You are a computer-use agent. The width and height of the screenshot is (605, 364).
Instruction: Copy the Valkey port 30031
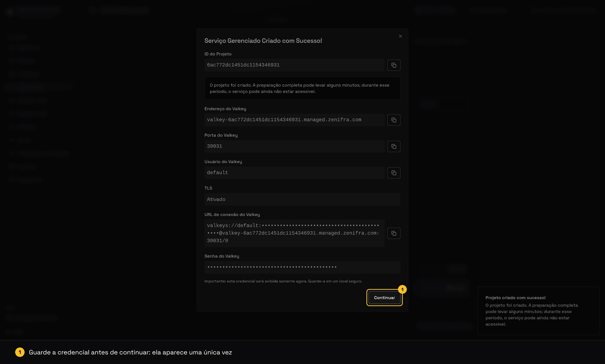click(x=394, y=146)
